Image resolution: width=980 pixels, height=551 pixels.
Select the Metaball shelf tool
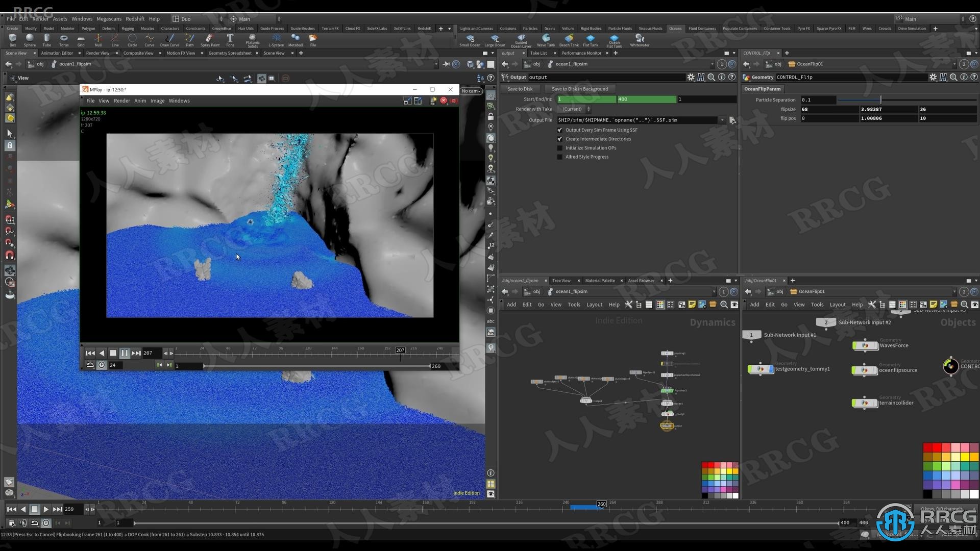[295, 40]
